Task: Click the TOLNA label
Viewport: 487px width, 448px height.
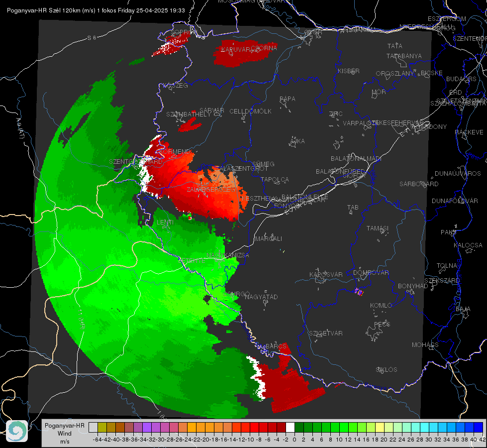Action: click(x=447, y=265)
